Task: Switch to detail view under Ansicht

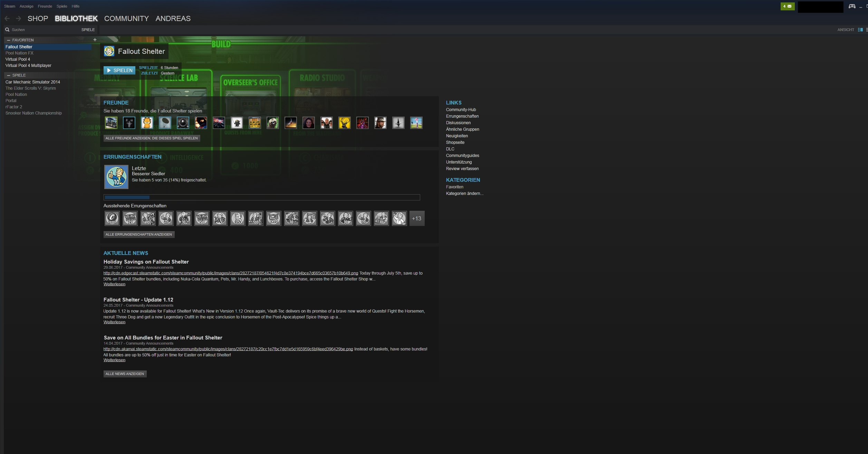Action: point(860,30)
